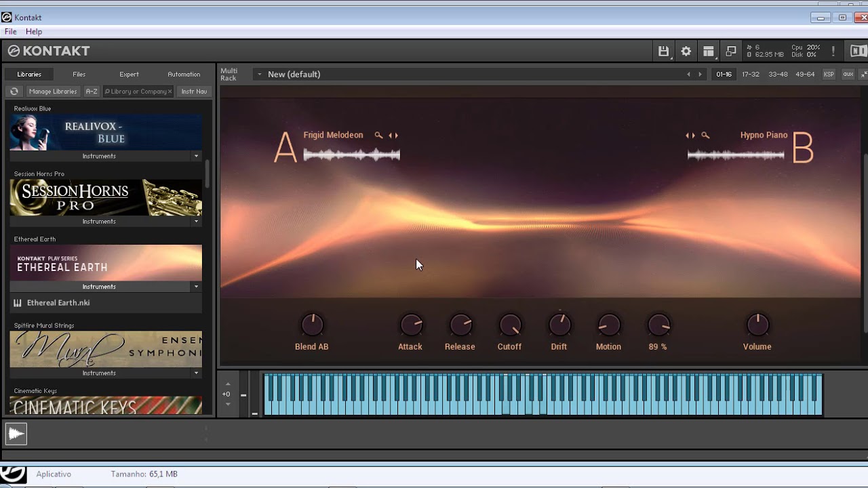868x488 pixels.
Task: Switch to the Libraries tab
Action: click(x=29, y=75)
